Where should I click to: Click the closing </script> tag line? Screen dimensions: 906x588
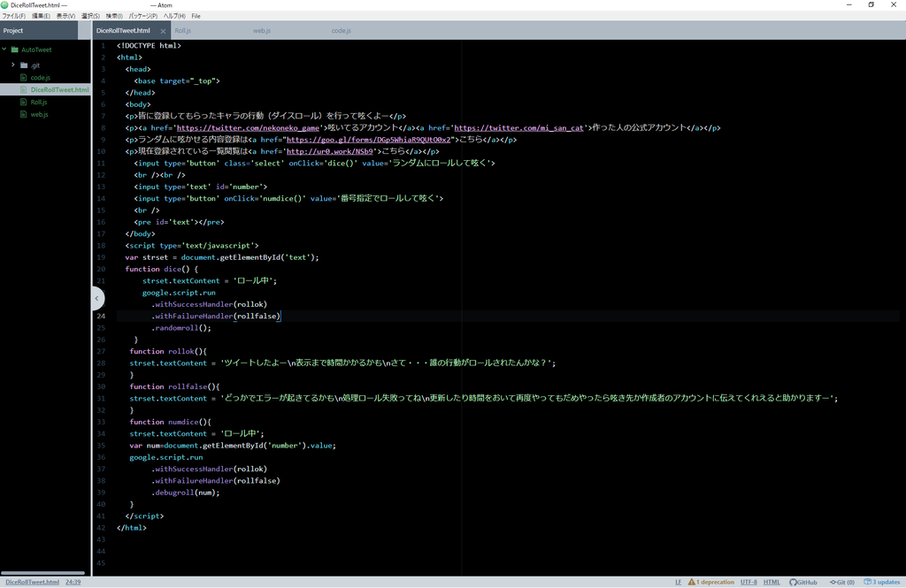(x=144, y=516)
